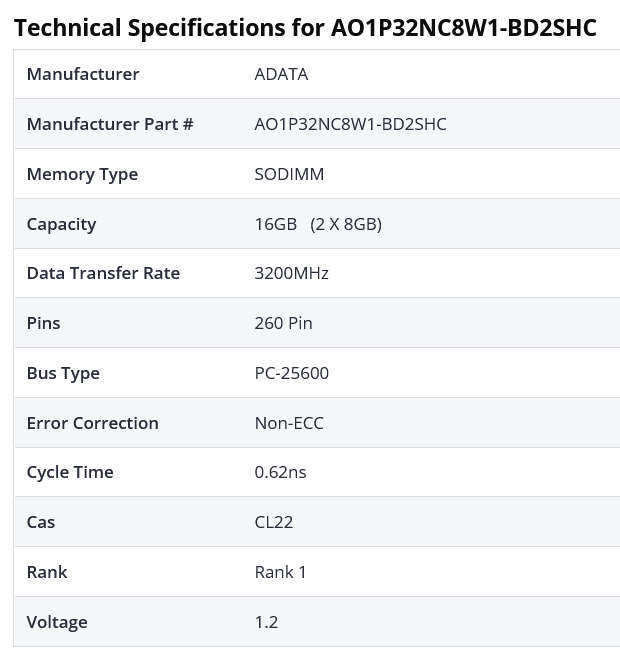Click the Rank 1 value

coord(280,573)
